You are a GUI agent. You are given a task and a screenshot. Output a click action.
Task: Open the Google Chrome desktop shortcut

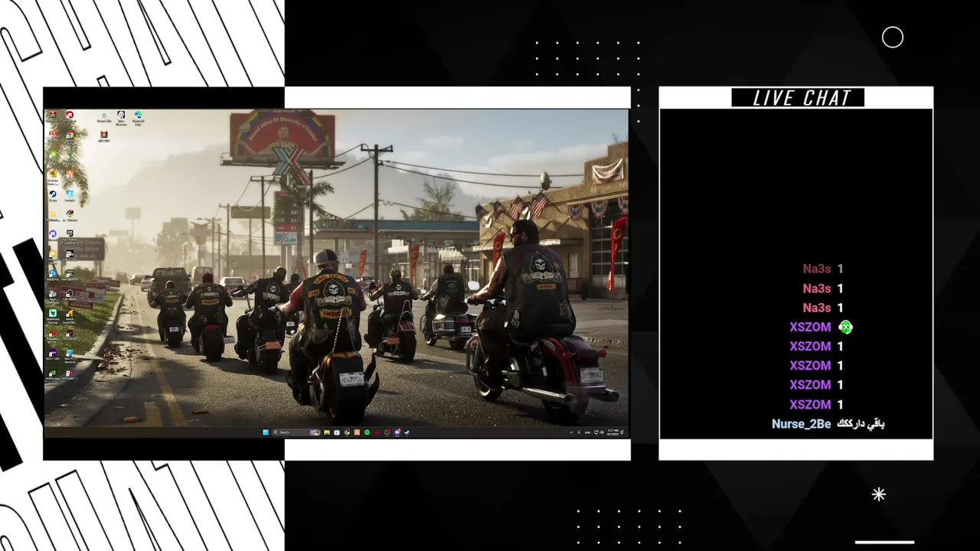pos(70,138)
